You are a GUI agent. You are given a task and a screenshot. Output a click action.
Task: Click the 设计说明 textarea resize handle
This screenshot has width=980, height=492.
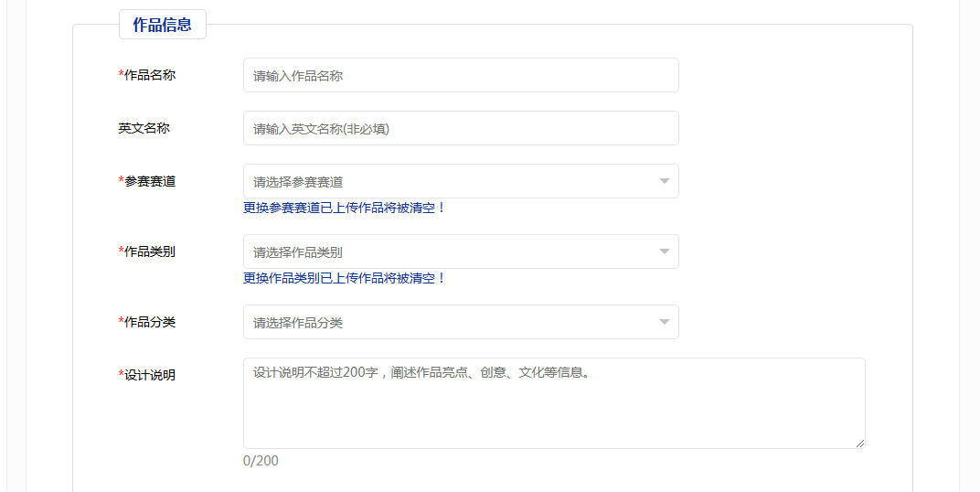[859, 444]
